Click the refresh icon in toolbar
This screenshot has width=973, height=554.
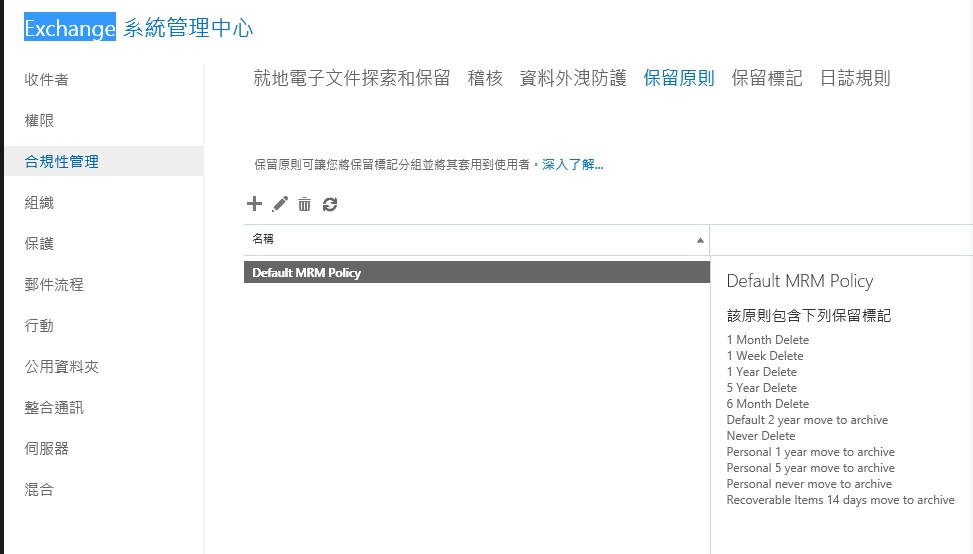[x=330, y=204]
